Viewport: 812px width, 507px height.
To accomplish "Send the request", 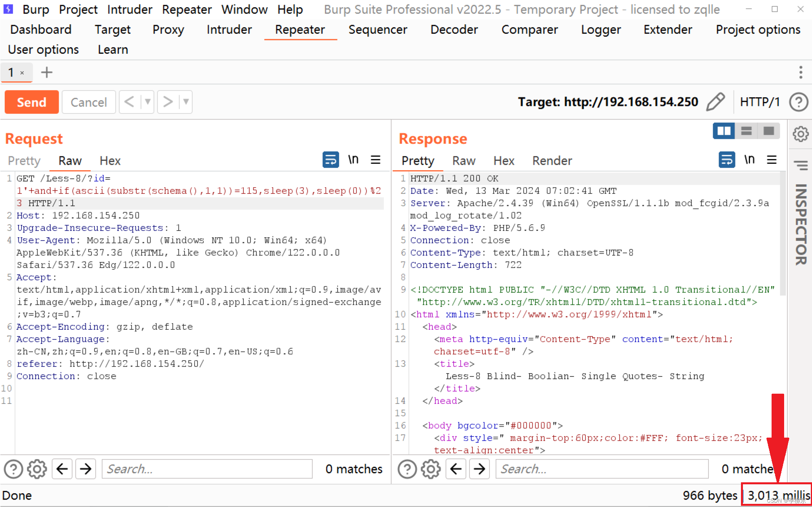I will point(32,102).
